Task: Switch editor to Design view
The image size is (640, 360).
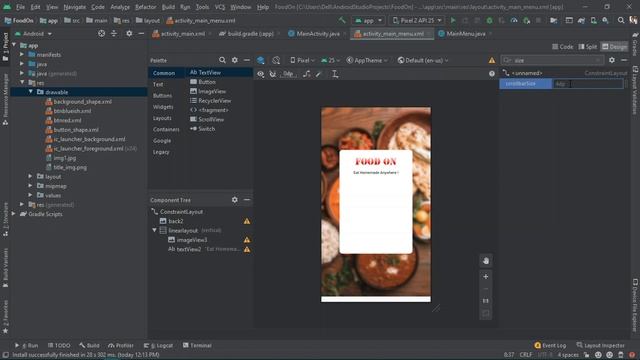Action: 614,47
